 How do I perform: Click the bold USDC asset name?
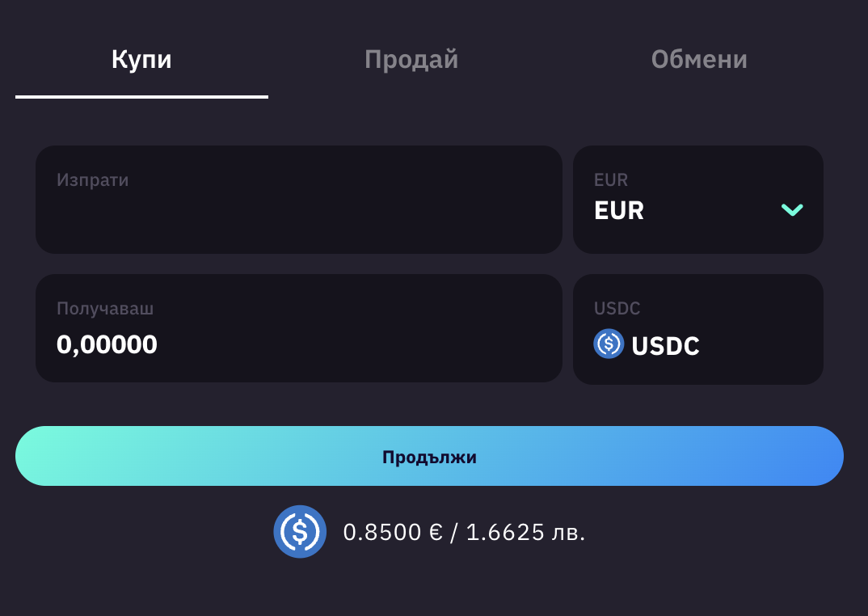[x=665, y=346]
